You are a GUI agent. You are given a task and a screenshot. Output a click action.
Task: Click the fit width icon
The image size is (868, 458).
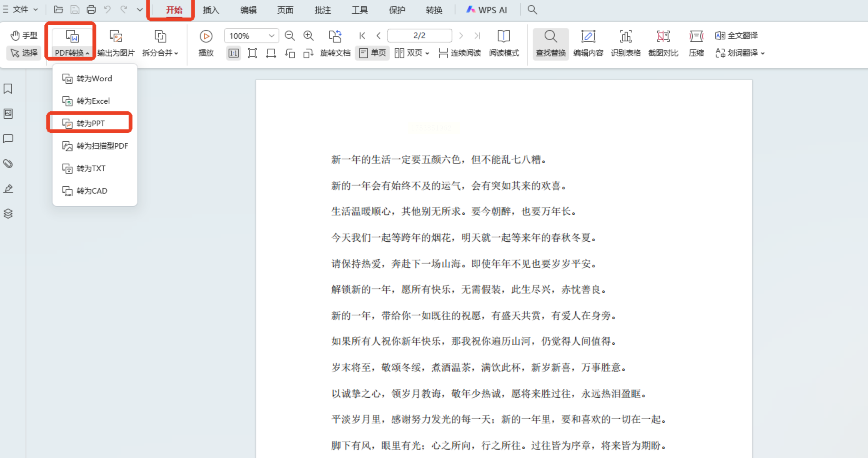271,53
